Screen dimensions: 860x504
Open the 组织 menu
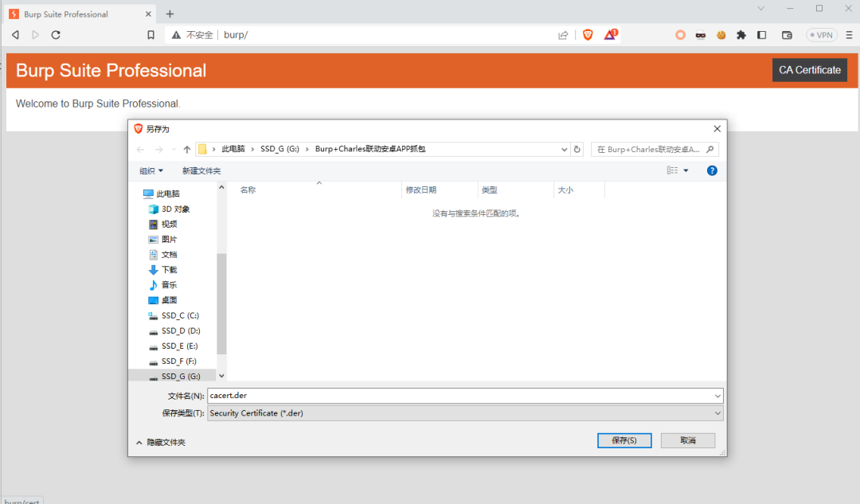pyautogui.click(x=151, y=171)
